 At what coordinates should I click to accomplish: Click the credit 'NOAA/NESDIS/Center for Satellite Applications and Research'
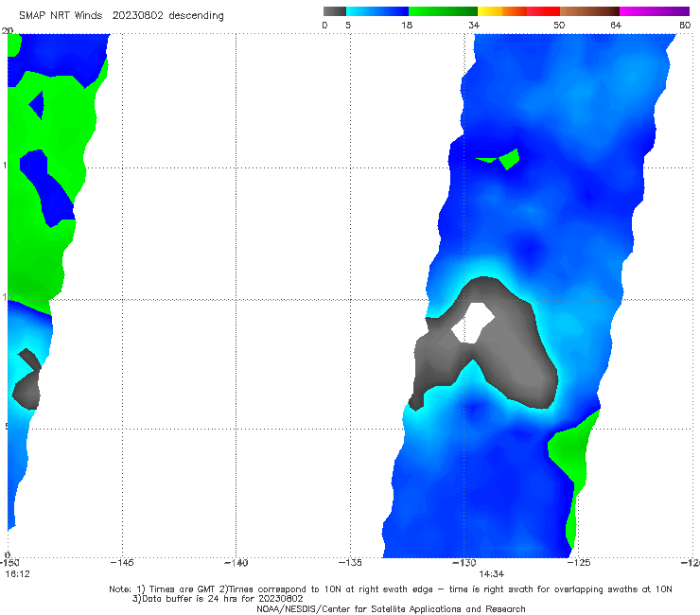pyautogui.click(x=391, y=609)
